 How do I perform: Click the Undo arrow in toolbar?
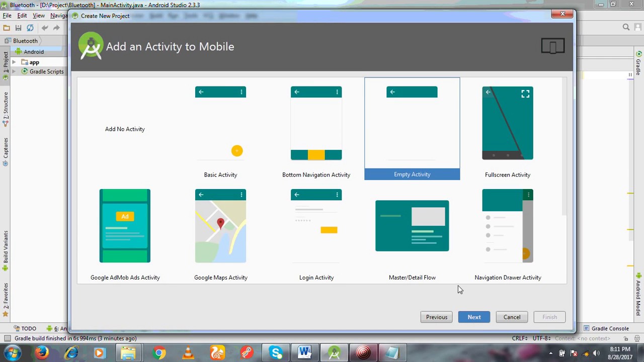[45, 28]
